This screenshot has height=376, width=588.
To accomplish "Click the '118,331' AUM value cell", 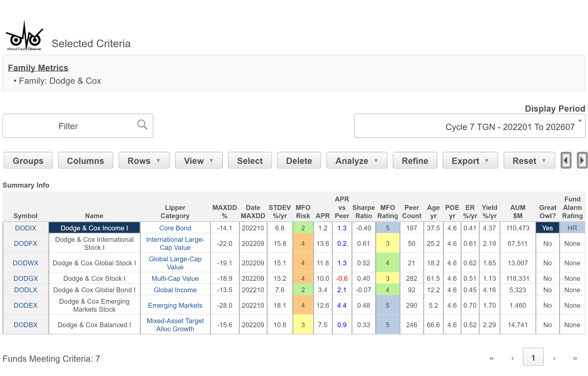I will pos(518,278).
